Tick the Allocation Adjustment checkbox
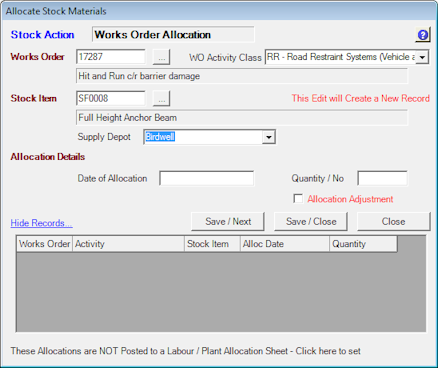 click(x=298, y=199)
